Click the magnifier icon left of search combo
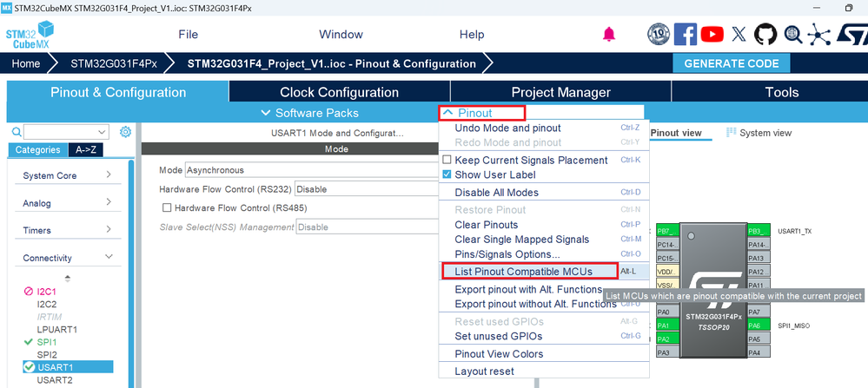The width and height of the screenshot is (868, 388). point(17,132)
